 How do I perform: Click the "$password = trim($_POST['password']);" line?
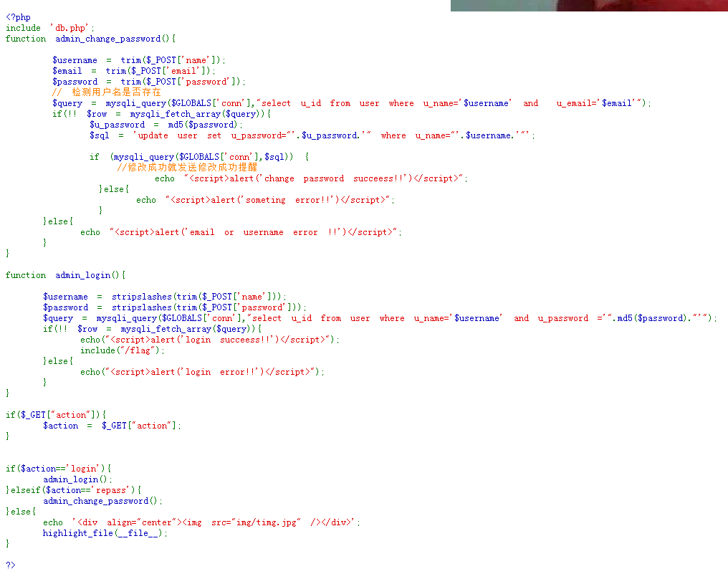148,82
